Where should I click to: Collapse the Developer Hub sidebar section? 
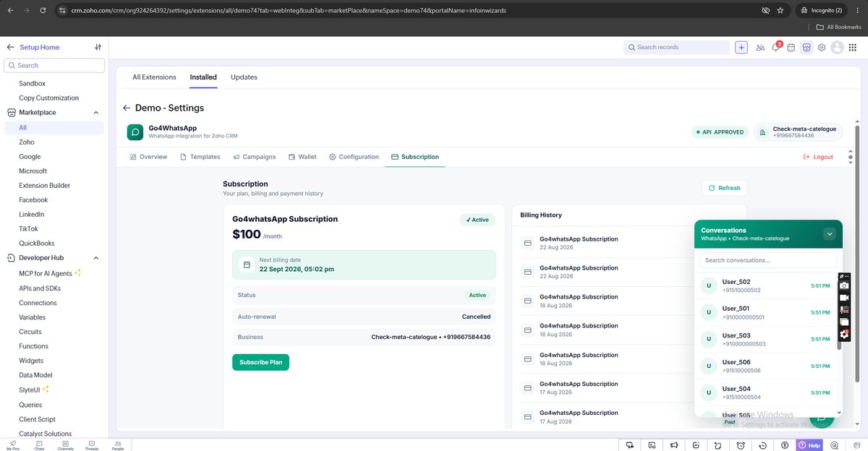(96, 258)
